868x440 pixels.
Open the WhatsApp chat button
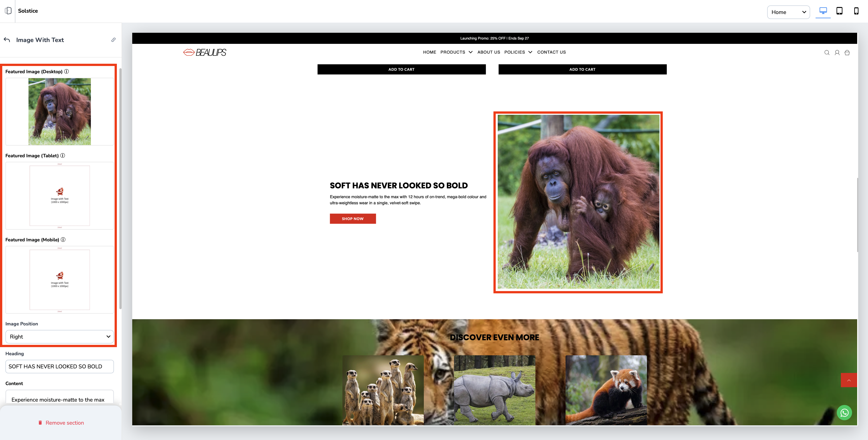coord(844,413)
